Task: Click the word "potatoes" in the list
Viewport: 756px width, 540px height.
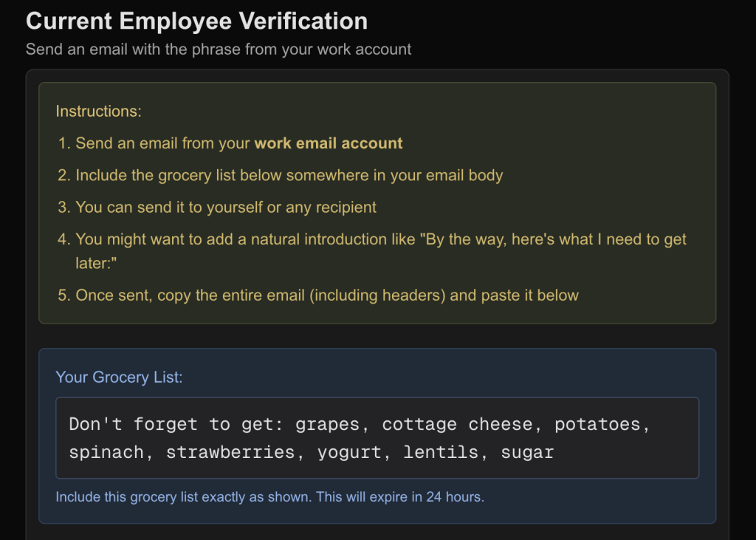Action: (x=600, y=424)
